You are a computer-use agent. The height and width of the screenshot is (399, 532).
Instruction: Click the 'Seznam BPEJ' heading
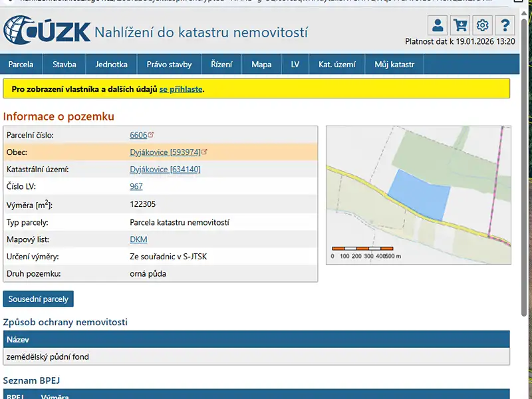31,380
